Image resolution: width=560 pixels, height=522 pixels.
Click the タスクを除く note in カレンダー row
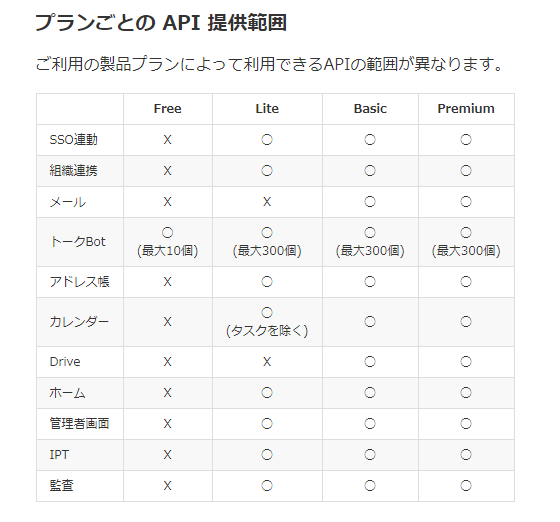tap(267, 331)
